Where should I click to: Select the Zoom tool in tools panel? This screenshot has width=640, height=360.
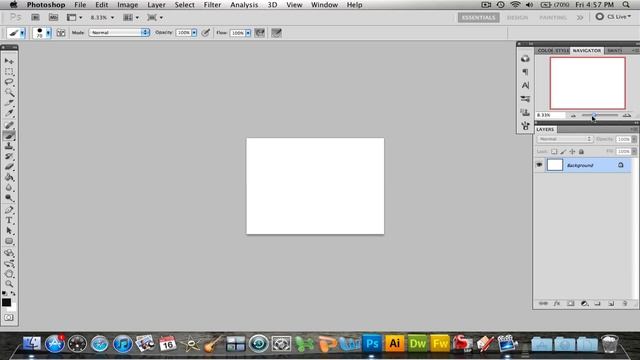(x=9, y=284)
